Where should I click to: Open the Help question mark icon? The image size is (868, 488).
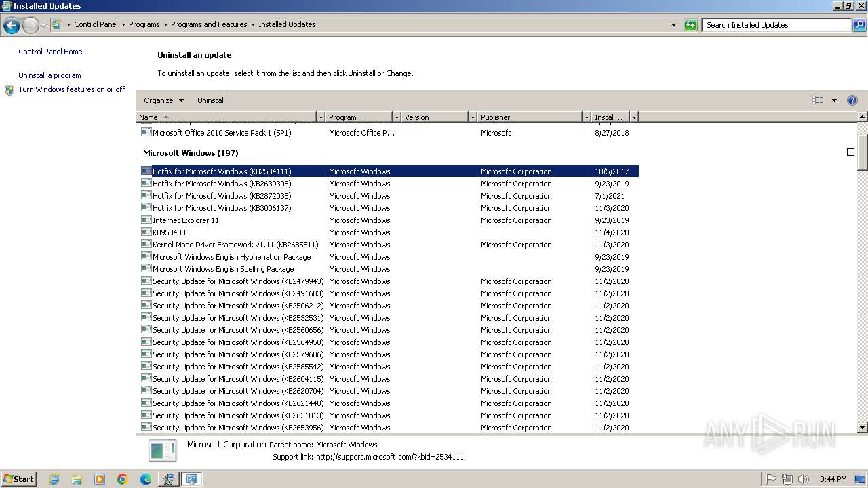(x=852, y=100)
